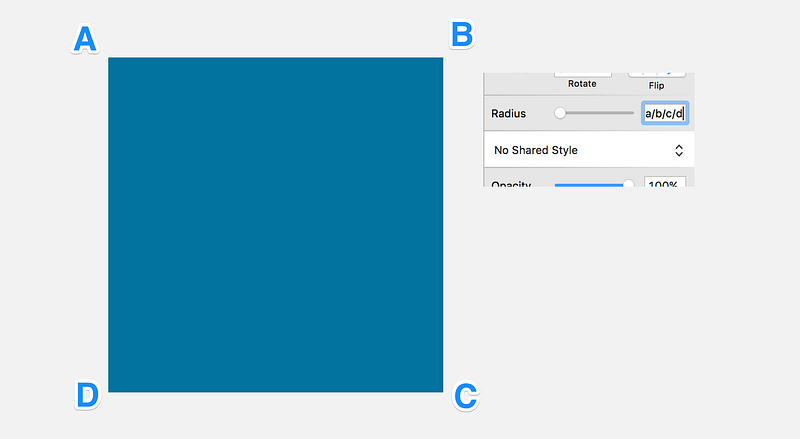Click the Opacity slider handle

(x=628, y=184)
